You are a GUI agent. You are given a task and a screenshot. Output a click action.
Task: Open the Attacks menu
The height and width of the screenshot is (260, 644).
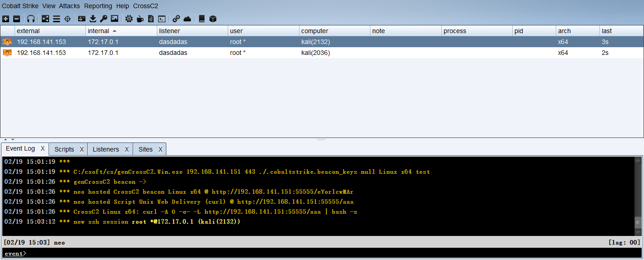click(69, 6)
